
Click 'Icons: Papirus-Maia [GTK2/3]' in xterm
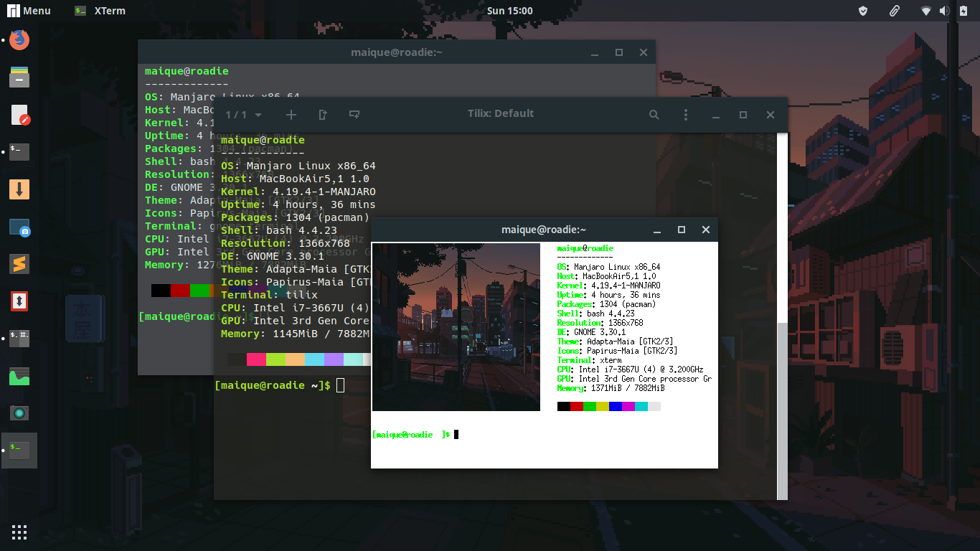(618, 351)
